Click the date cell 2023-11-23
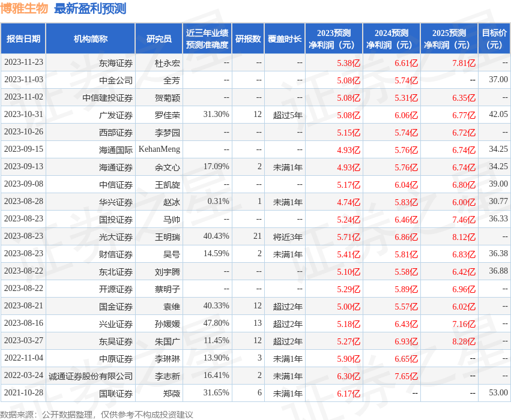The image size is (511, 420). point(23,62)
